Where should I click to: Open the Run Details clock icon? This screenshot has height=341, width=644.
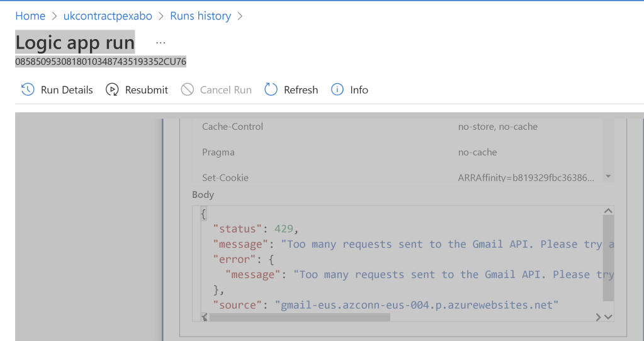pyautogui.click(x=28, y=90)
